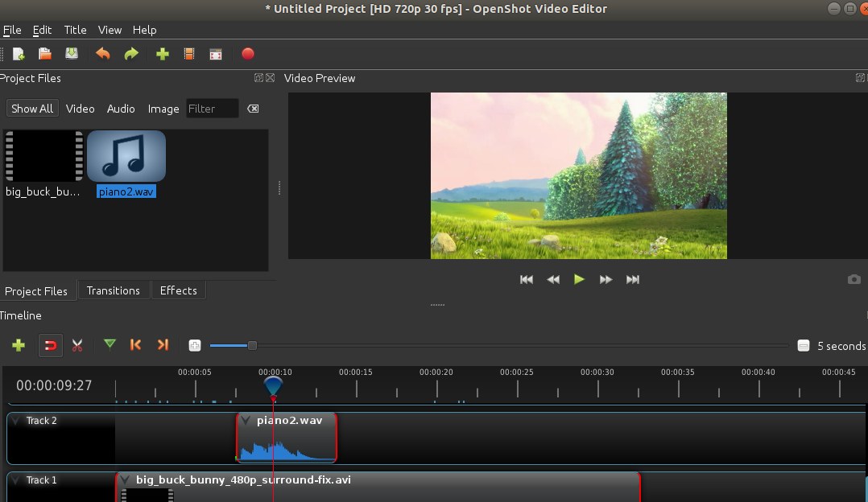Add a marker with the green arrow

tap(110, 345)
